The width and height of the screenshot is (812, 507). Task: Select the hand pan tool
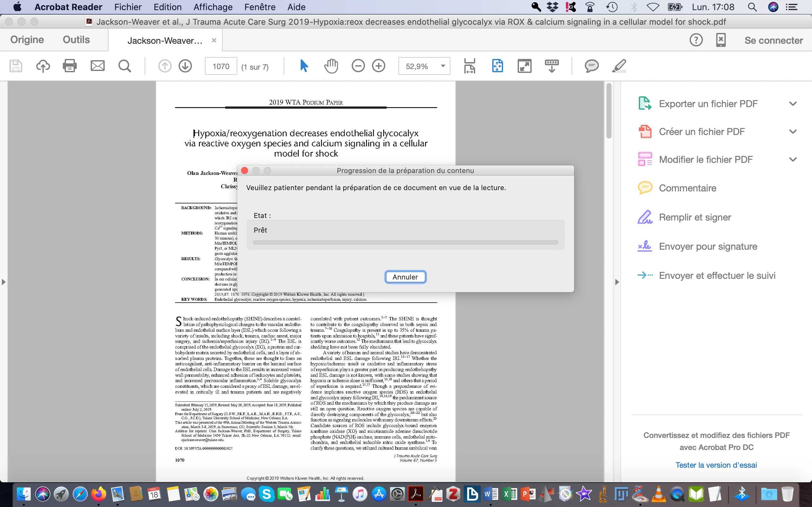coord(331,66)
